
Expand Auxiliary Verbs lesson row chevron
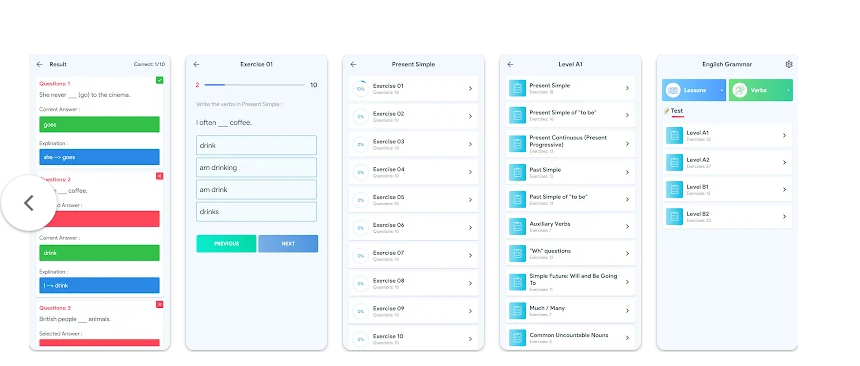627,227
